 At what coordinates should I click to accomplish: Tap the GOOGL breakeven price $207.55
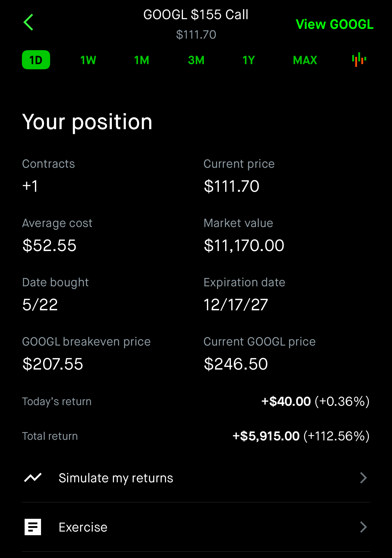click(53, 364)
